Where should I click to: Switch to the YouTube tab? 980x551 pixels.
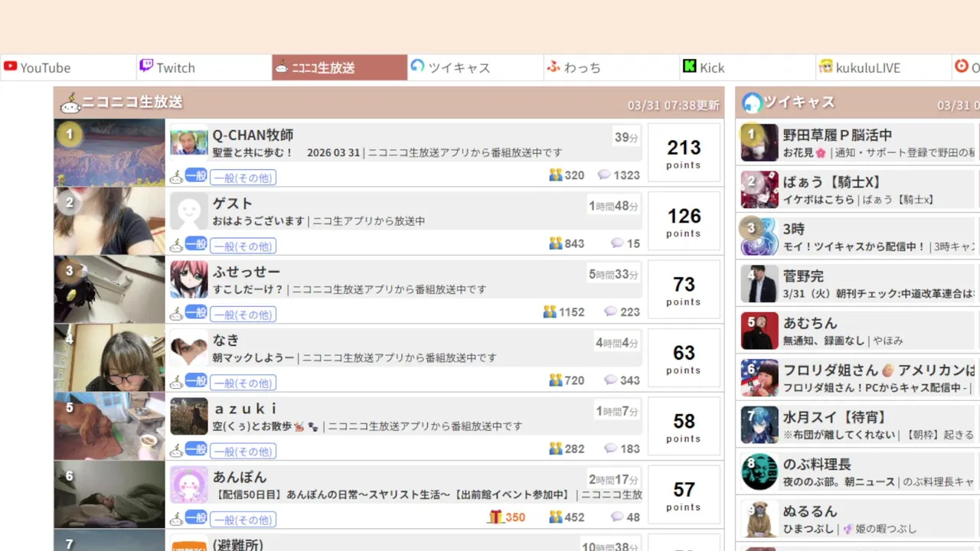pos(68,67)
